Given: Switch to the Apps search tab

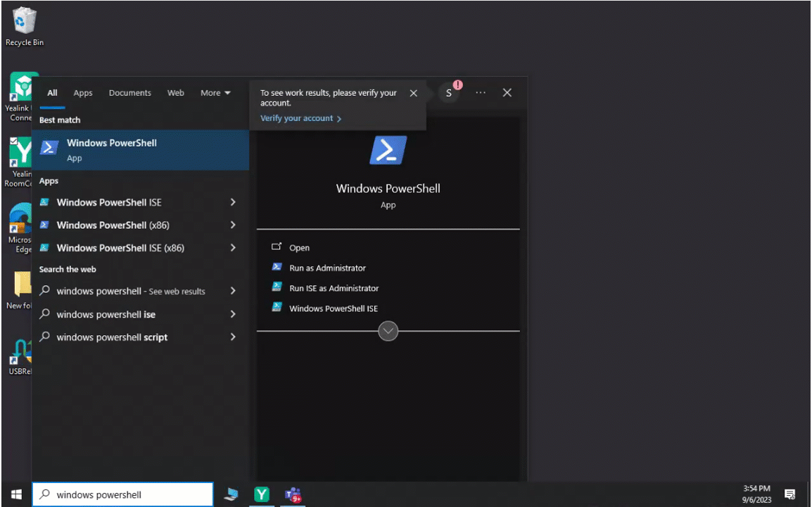Looking at the screenshot, I should 83,93.
